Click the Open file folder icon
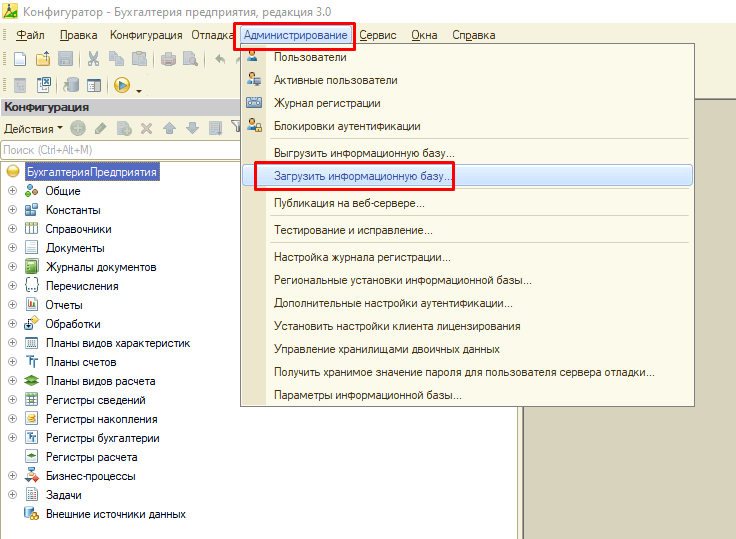 (43, 59)
